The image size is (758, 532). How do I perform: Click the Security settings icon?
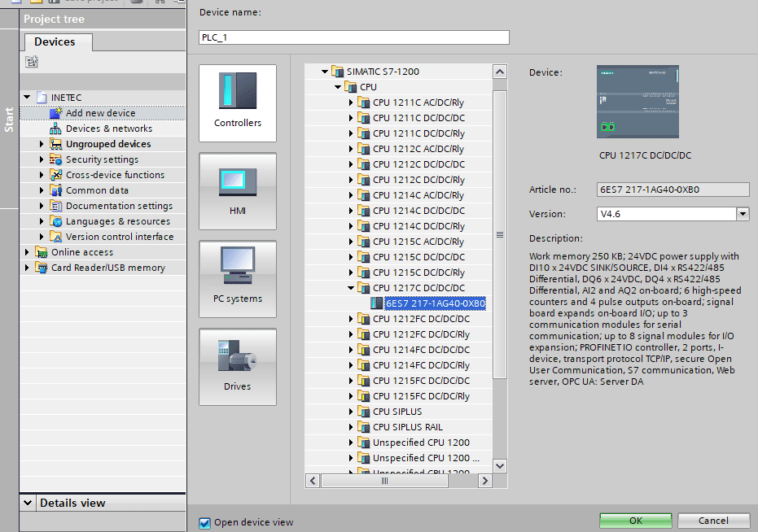(56, 159)
